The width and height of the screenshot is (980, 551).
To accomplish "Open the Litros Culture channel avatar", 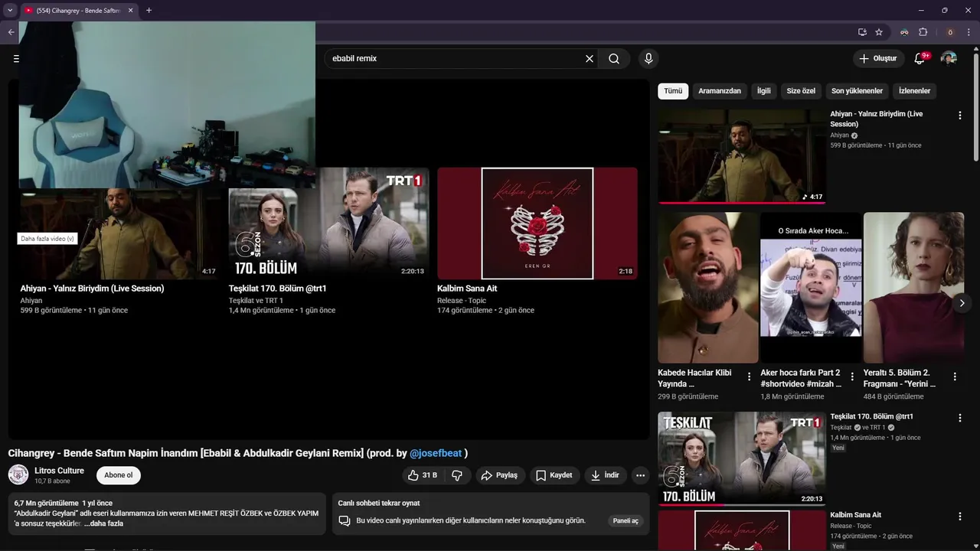I will point(18,474).
